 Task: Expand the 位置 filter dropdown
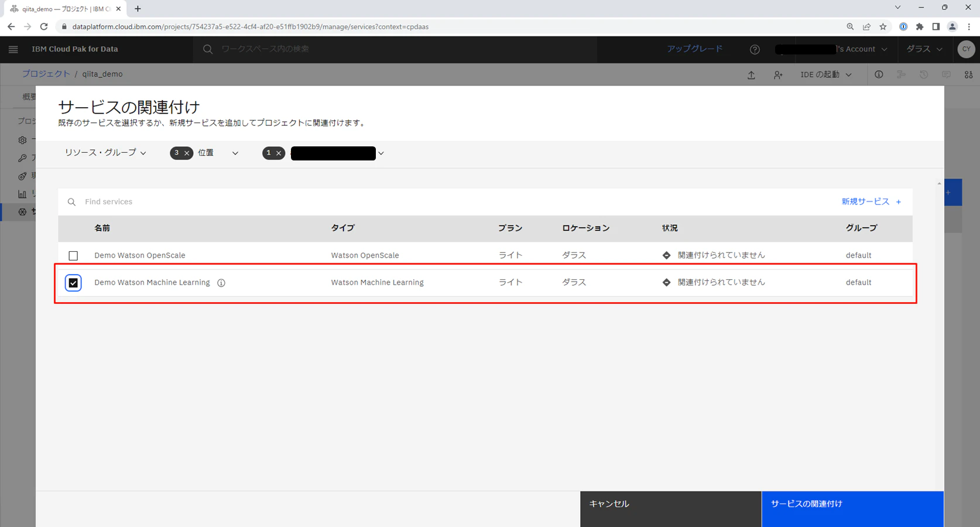[x=218, y=153]
